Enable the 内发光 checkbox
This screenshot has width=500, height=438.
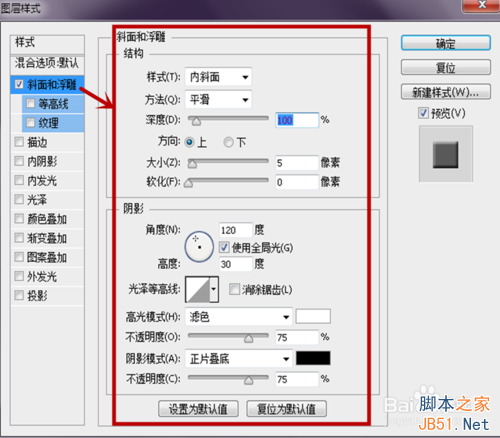(x=19, y=180)
